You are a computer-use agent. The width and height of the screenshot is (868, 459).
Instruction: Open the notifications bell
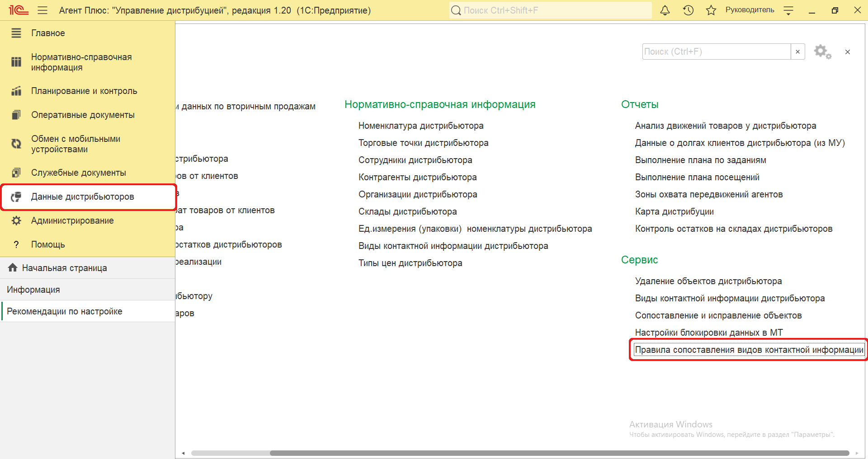tap(665, 10)
